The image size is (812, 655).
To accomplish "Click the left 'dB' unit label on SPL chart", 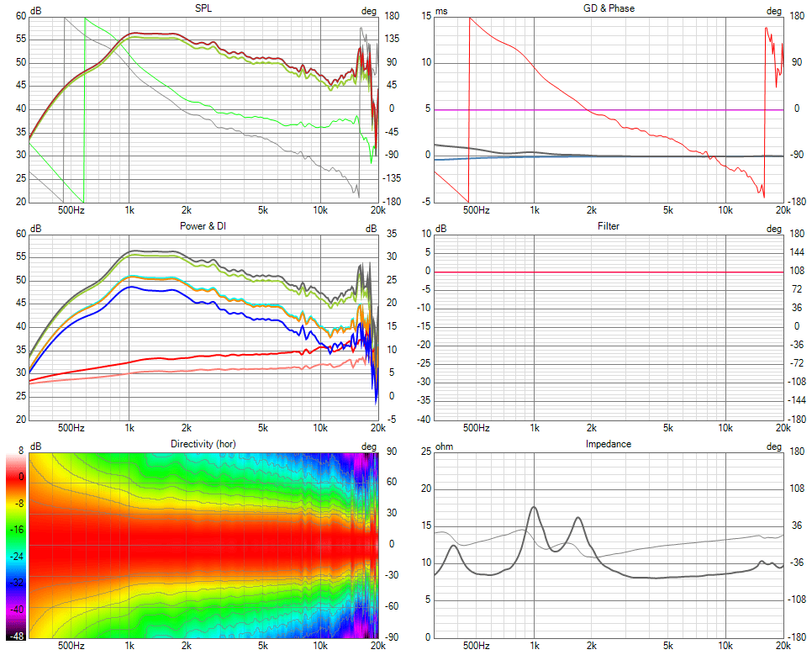I will [x=36, y=12].
